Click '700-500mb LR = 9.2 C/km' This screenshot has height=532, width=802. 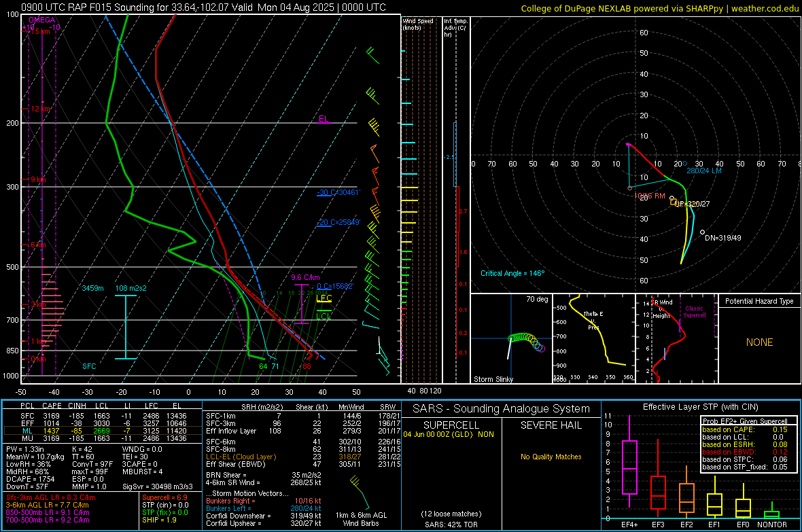48,520
